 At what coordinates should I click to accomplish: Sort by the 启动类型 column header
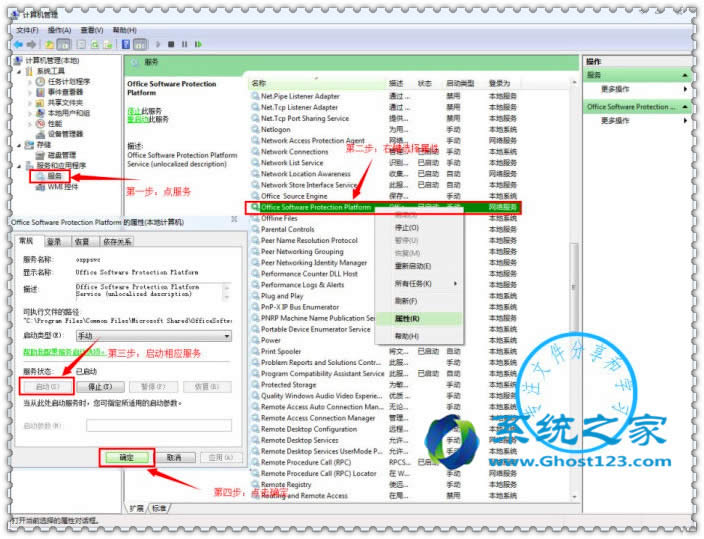coord(460,84)
